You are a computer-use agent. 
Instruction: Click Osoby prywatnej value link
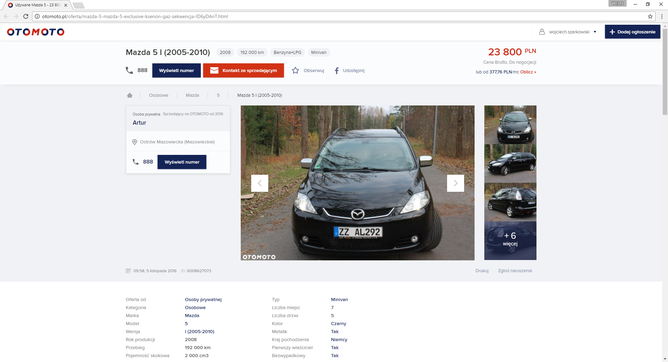coord(203,299)
